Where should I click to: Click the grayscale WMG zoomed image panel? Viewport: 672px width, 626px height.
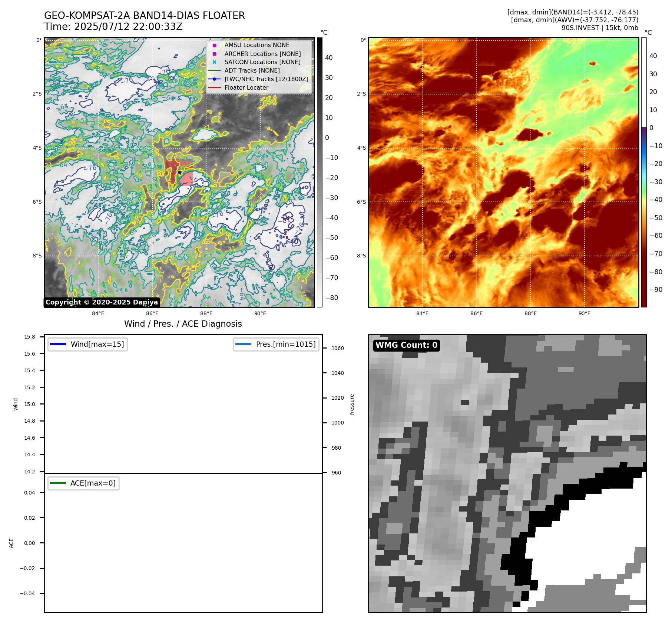click(507, 473)
